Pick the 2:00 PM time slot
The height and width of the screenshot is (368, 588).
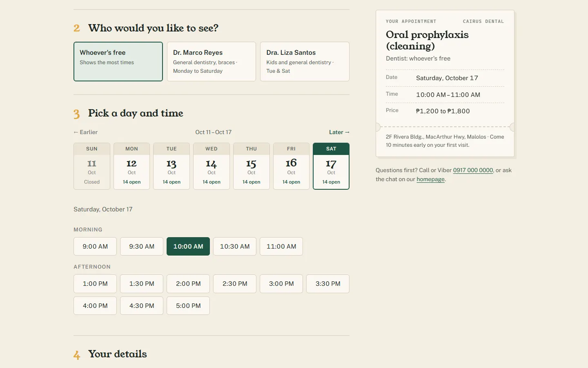click(188, 284)
